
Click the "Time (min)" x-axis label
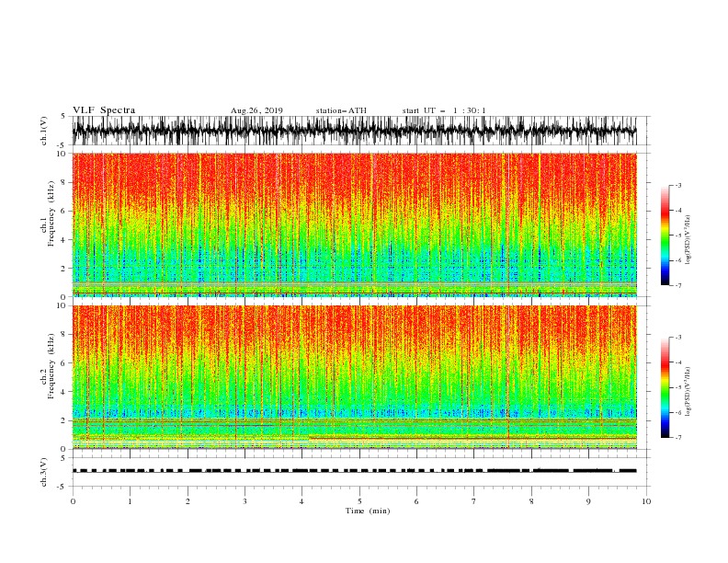pyautogui.click(x=368, y=511)
